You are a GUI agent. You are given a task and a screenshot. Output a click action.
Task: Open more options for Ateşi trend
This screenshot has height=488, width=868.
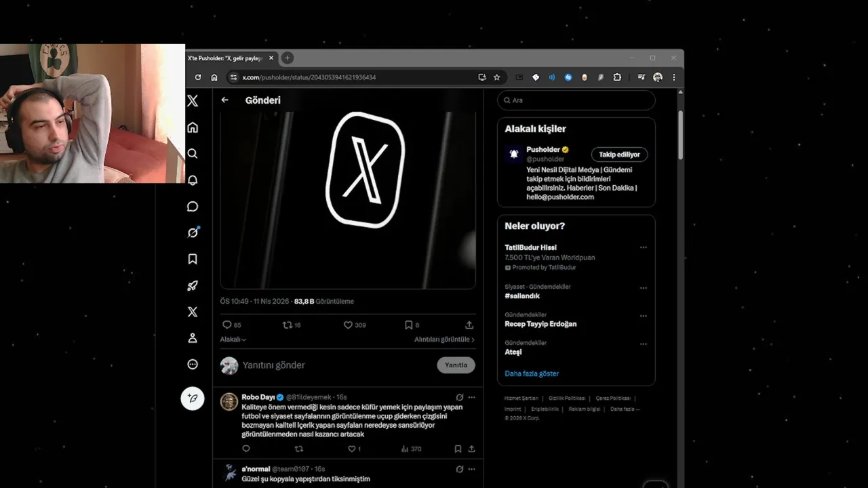[644, 344]
